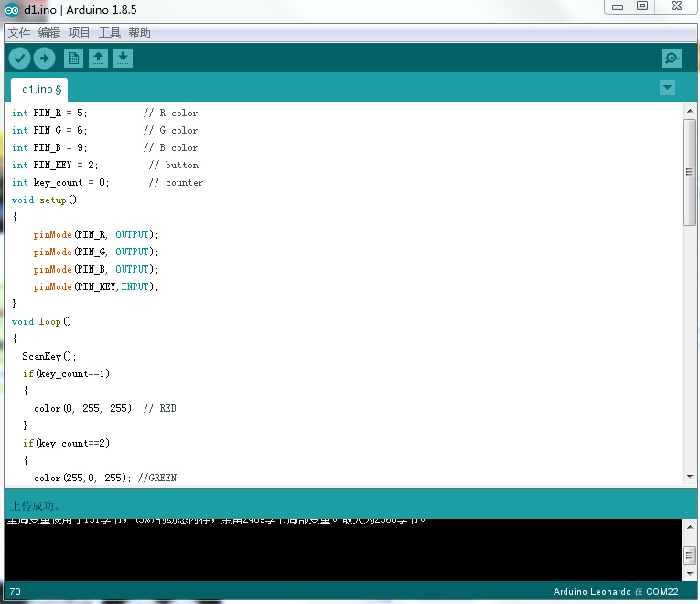The width and height of the screenshot is (700, 604).
Task: Click the 'void loop()' line
Action: click(41, 322)
